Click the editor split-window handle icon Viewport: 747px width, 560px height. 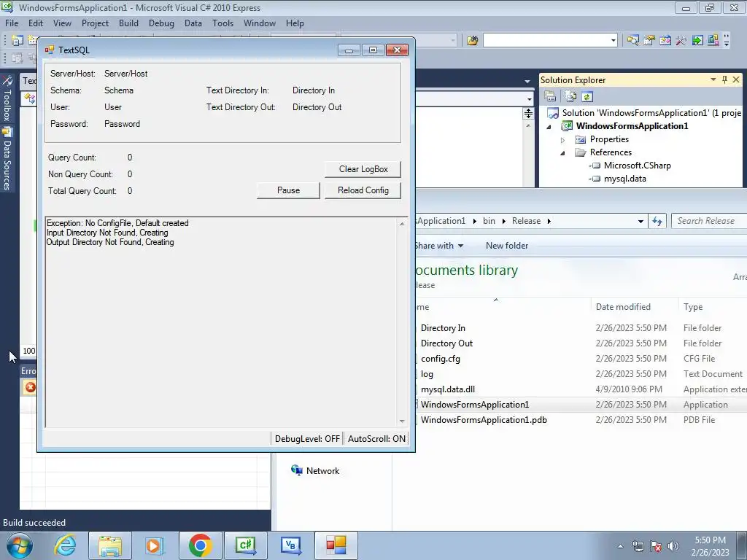tap(528, 113)
